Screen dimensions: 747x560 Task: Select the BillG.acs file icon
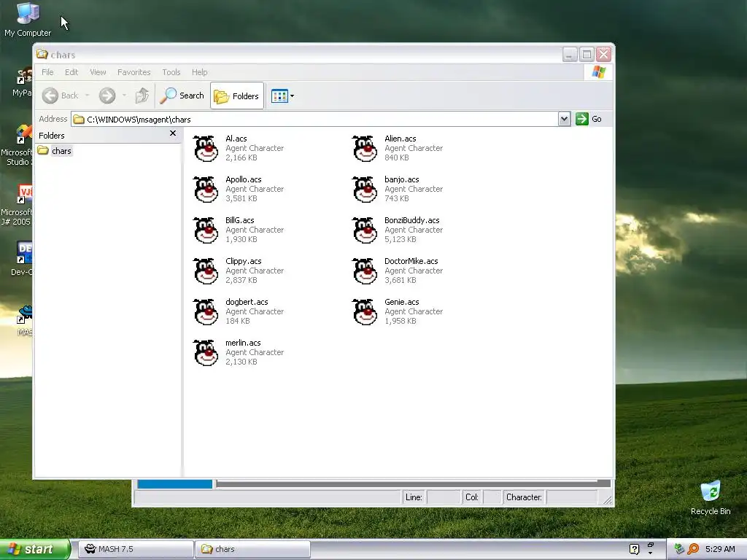pyautogui.click(x=206, y=230)
